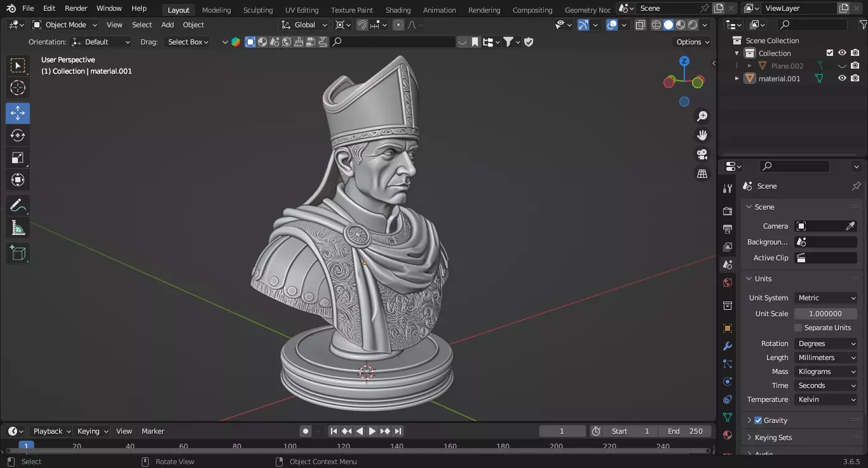Toggle Collection exclude checkbox in outliner
The width and height of the screenshot is (868, 468).
tap(829, 53)
